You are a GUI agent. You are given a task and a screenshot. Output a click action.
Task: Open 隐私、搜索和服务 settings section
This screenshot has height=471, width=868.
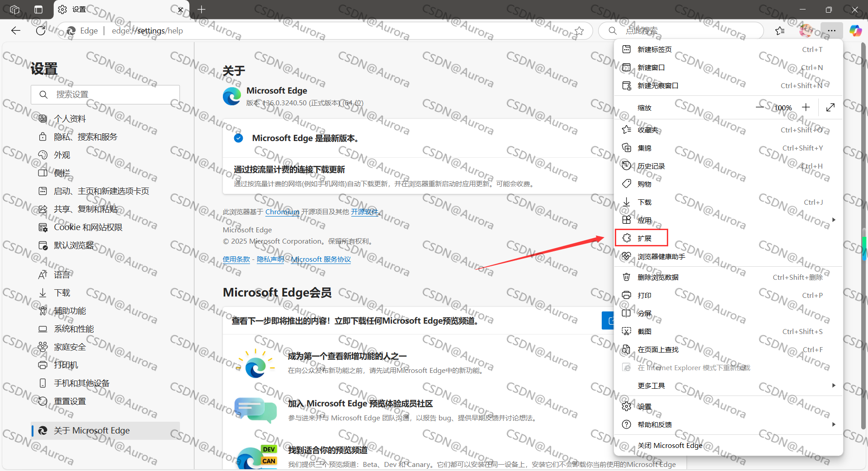105,137
